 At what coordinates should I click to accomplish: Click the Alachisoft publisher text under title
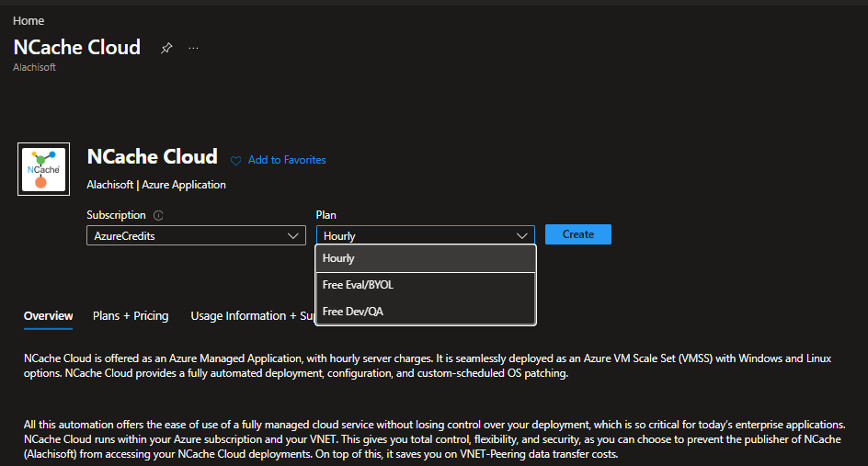coord(34,67)
